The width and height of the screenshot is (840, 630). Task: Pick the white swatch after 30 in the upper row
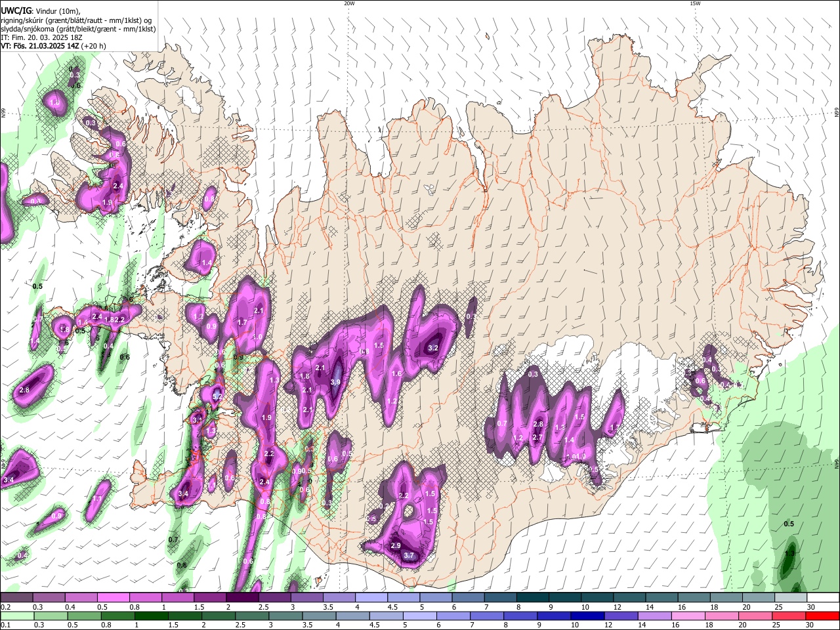[x=823, y=598]
